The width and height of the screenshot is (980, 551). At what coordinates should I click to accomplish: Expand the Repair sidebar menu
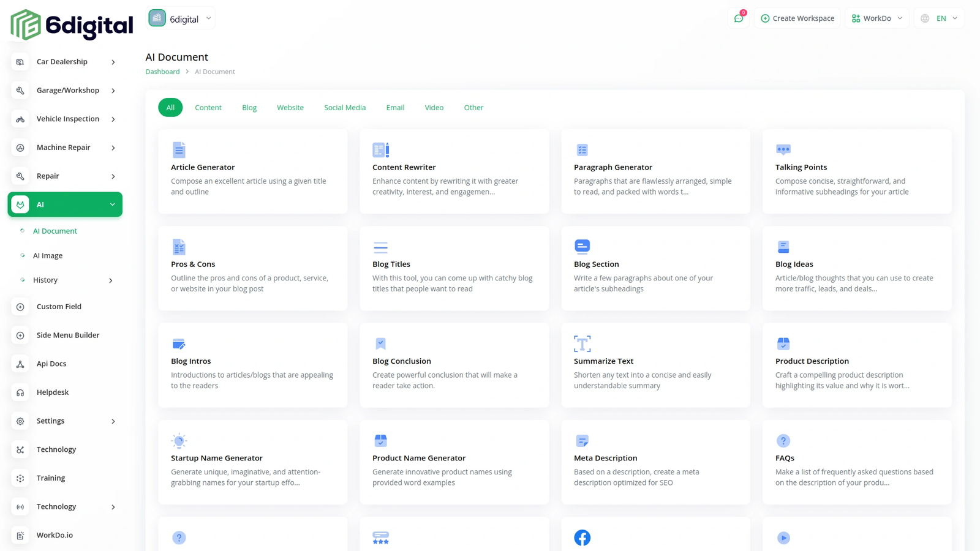pos(65,176)
